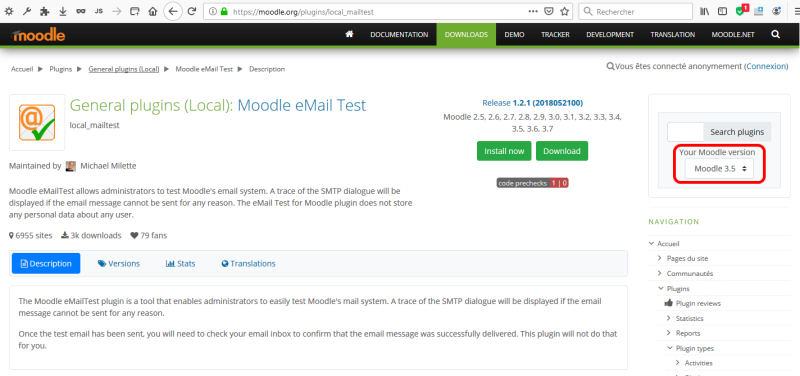This screenshot has height=376, width=800.
Task: Toggle the JS toolbar button
Action: point(99,11)
